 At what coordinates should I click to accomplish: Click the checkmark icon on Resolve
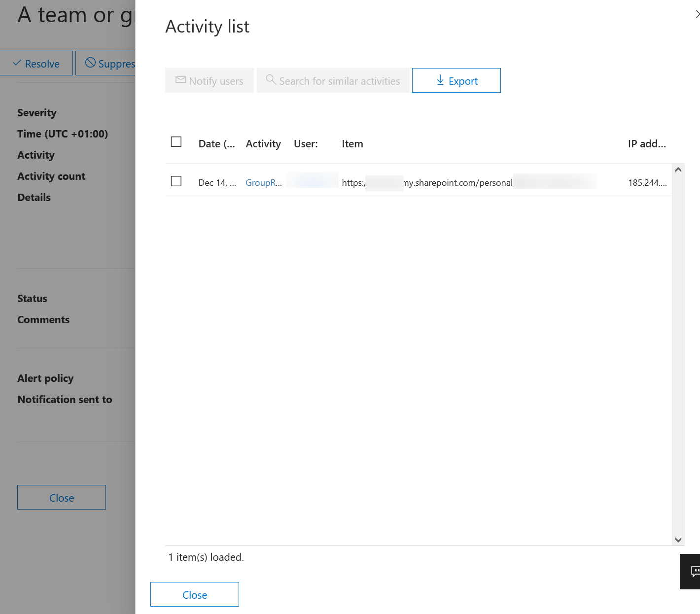pyautogui.click(x=17, y=63)
